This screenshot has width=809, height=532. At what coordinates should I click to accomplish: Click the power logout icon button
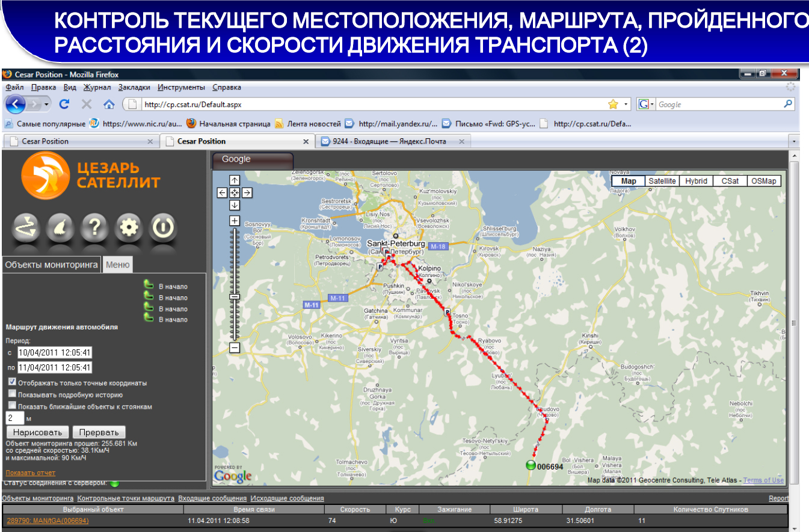click(163, 228)
